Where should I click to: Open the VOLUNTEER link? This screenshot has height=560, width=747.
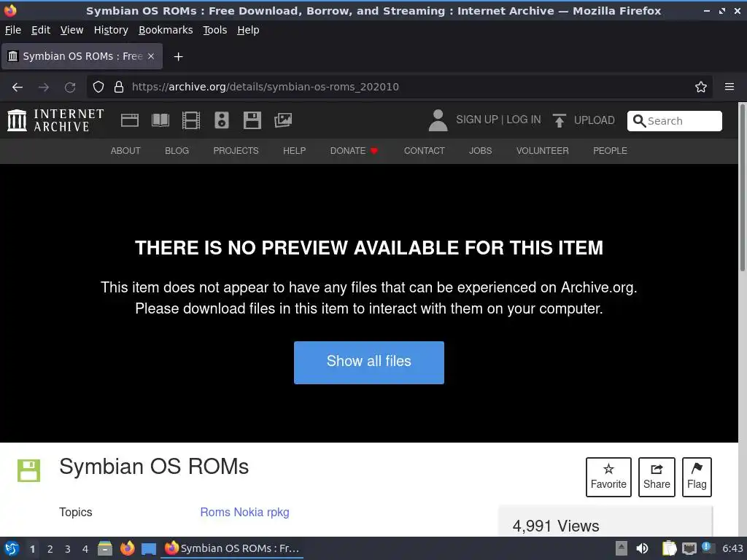[542, 151]
